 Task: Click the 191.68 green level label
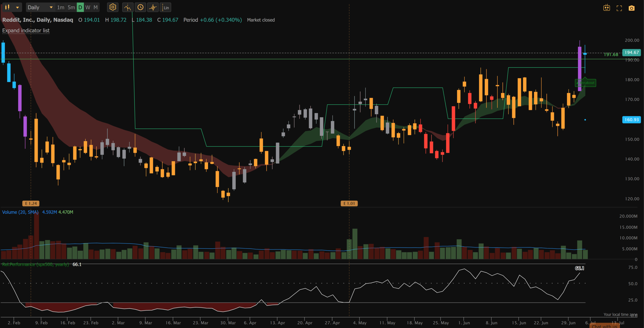pyautogui.click(x=611, y=55)
